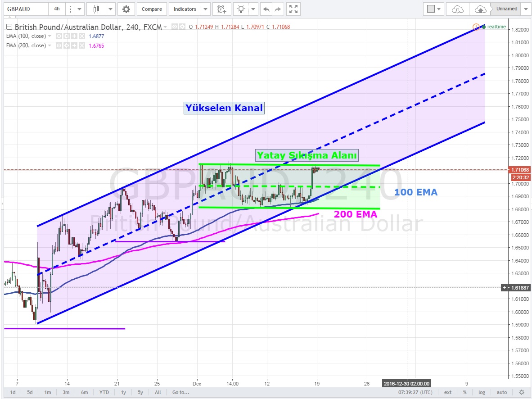Select the 3m date range
532x399 pixels.
click(66, 392)
